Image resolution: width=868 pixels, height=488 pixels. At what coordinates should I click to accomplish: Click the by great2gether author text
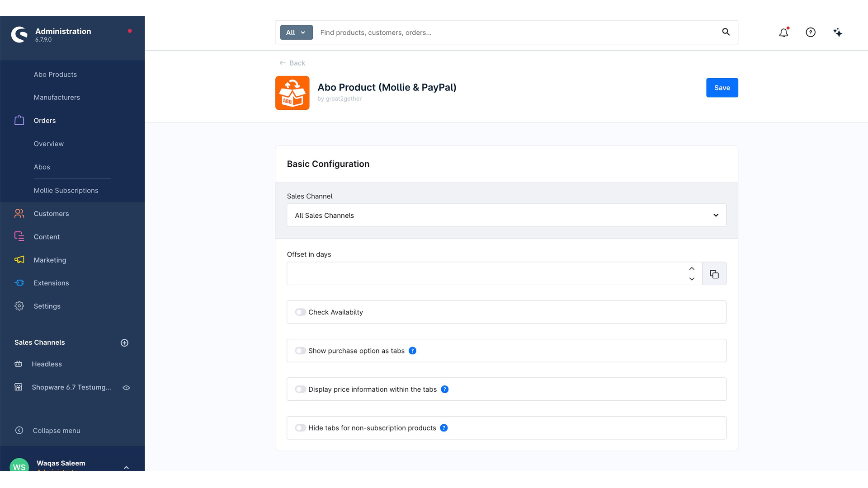point(340,99)
